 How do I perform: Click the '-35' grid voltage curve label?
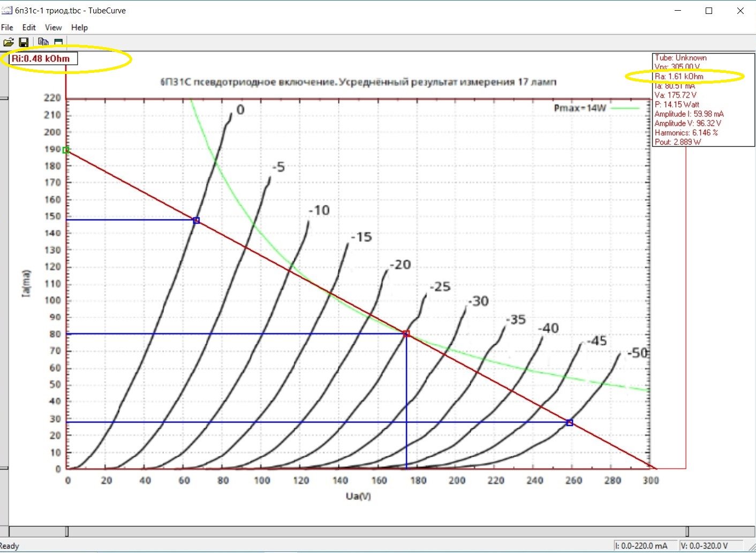pos(516,320)
